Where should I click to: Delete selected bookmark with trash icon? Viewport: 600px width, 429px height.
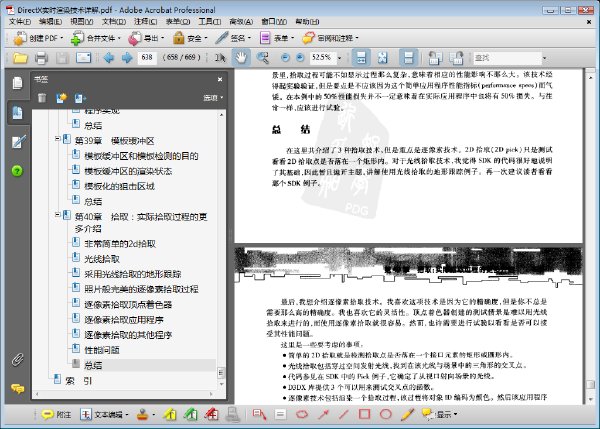(42, 98)
